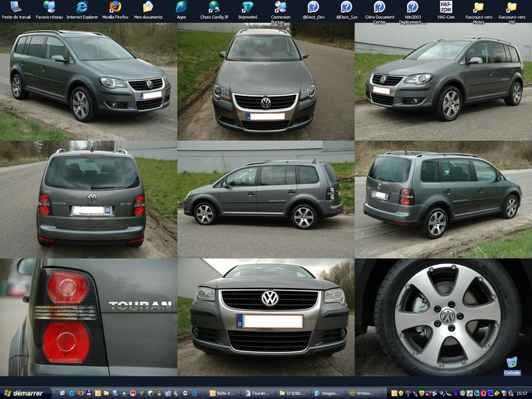Image resolution: width=532 pixels, height=399 pixels.
Task: Click the blue Q system tray icon
Action: [477, 393]
